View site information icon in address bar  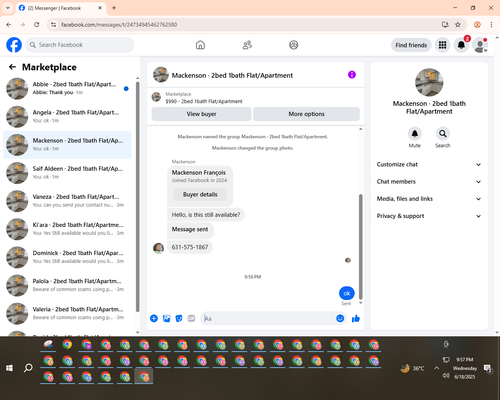pyautogui.click(x=53, y=24)
